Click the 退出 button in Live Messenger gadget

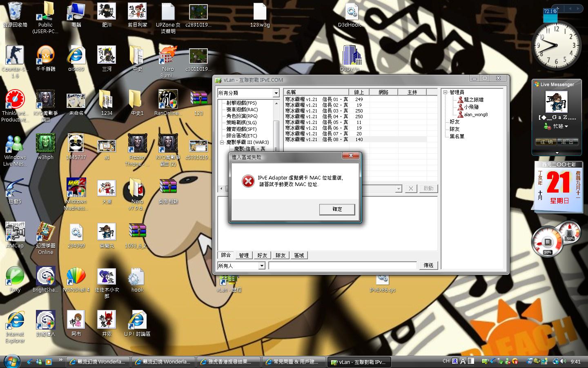567,142
